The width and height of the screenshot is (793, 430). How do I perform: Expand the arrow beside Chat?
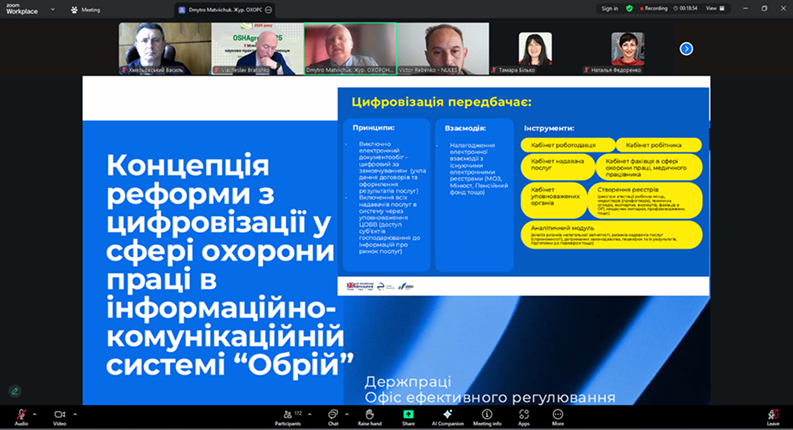click(x=347, y=414)
